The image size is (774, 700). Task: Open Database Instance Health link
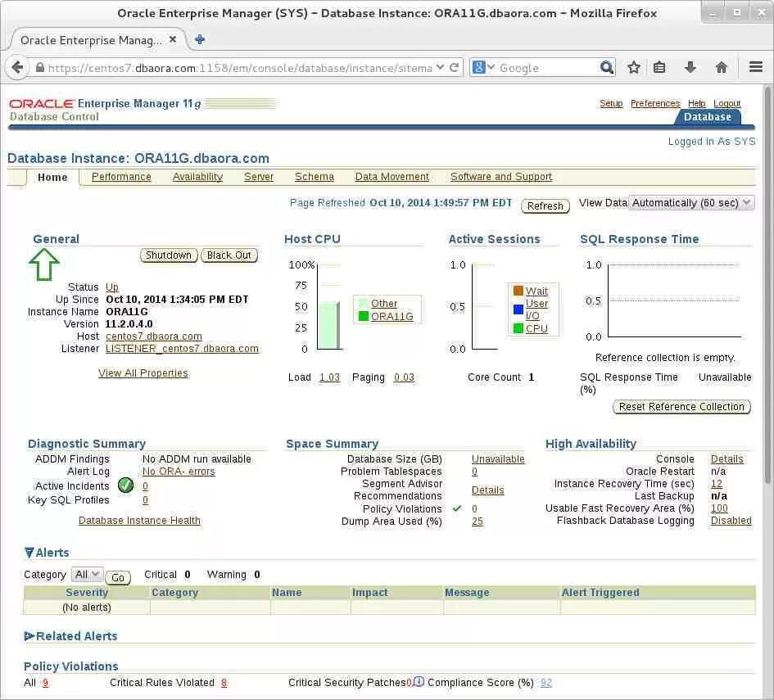pos(140,521)
